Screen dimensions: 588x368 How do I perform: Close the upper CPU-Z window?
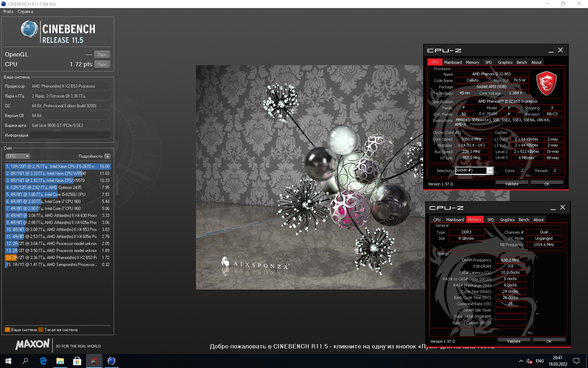(561, 50)
